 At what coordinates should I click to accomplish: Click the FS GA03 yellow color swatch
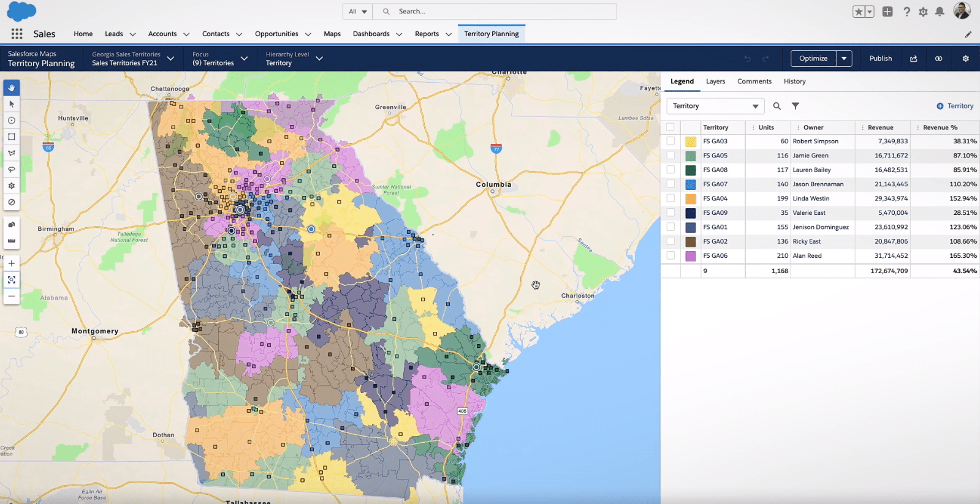(691, 141)
